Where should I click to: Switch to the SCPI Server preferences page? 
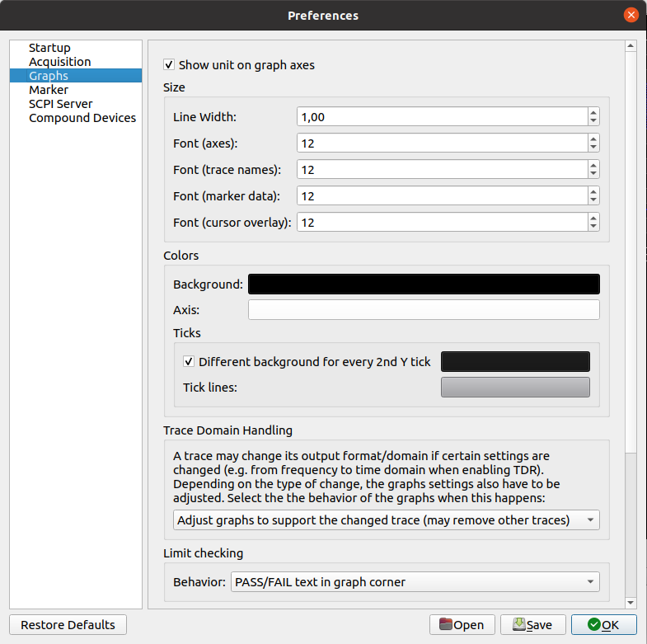point(60,104)
